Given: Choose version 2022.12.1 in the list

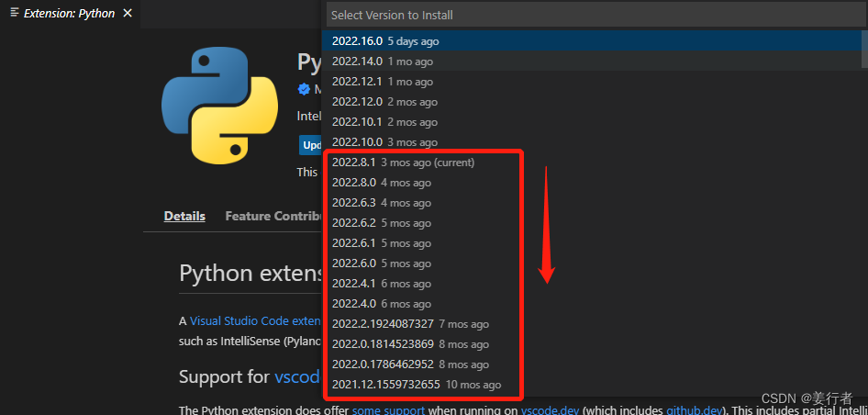Looking at the screenshot, I should (x=591, y=82).
